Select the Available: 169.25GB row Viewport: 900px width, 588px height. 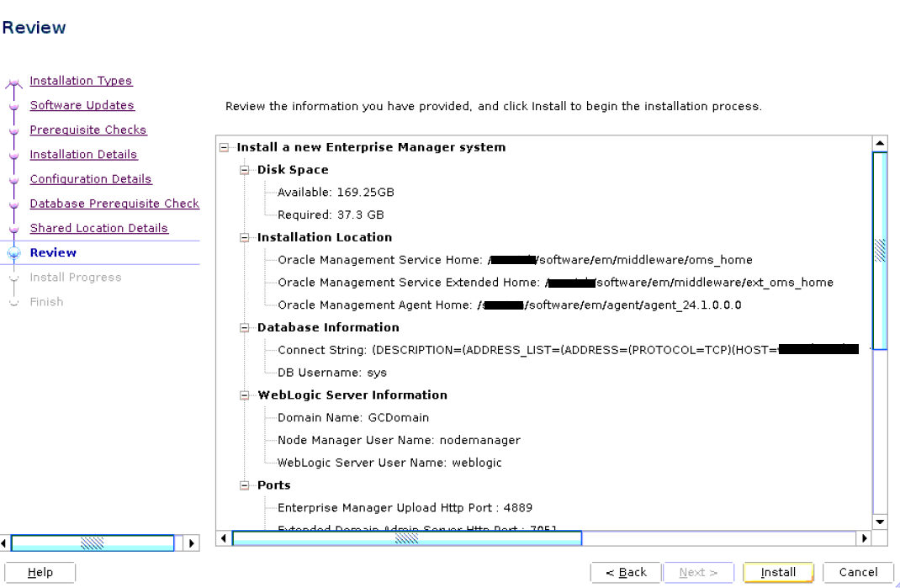click(x=336, y=193)
